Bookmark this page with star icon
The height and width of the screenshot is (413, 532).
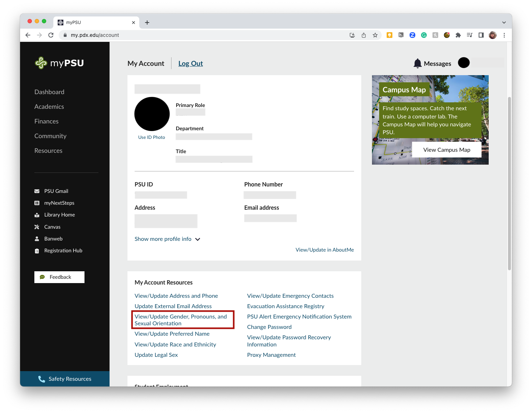pyautogui.click(x=375, y=35)
